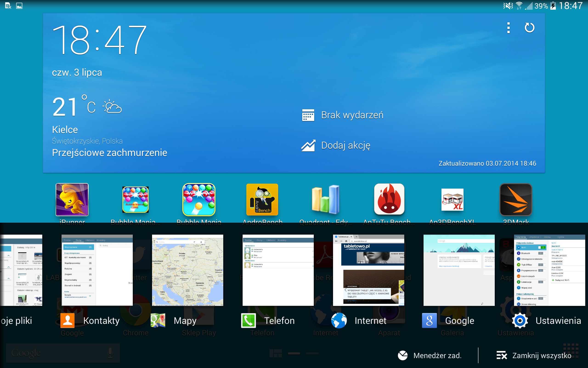The image size is (588, 368).
Task: Open the picture notification icon in status bar
Action: click(x=19, y=6)
